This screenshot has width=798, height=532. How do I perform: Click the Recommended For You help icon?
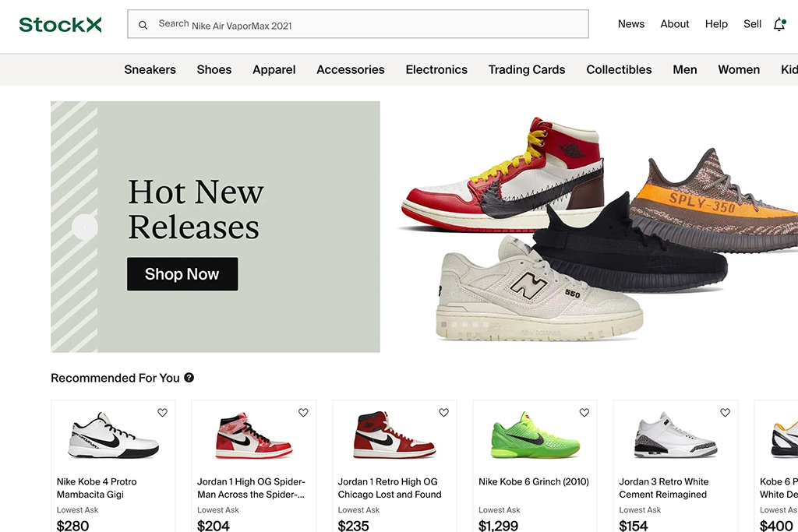pyautogui.click(x=189, y=378)
